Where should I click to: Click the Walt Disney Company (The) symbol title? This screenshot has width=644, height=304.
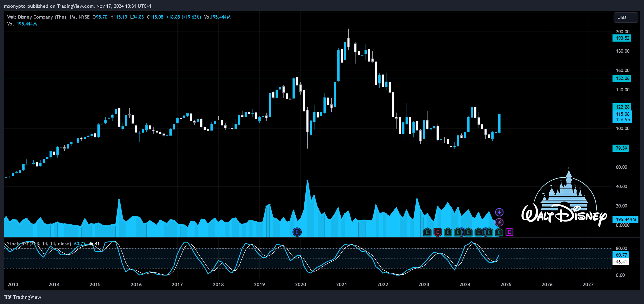[x=37, y=17]
